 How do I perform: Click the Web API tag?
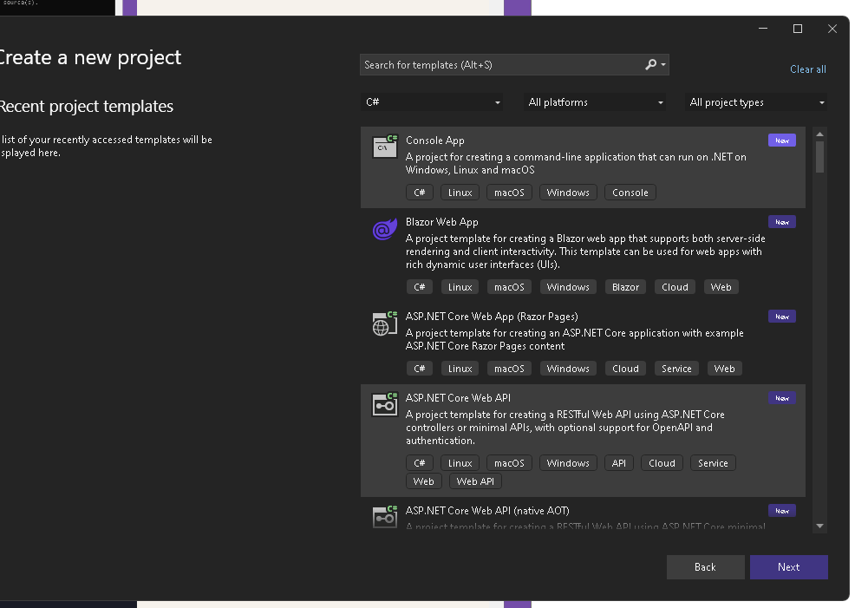pos(475,481)
